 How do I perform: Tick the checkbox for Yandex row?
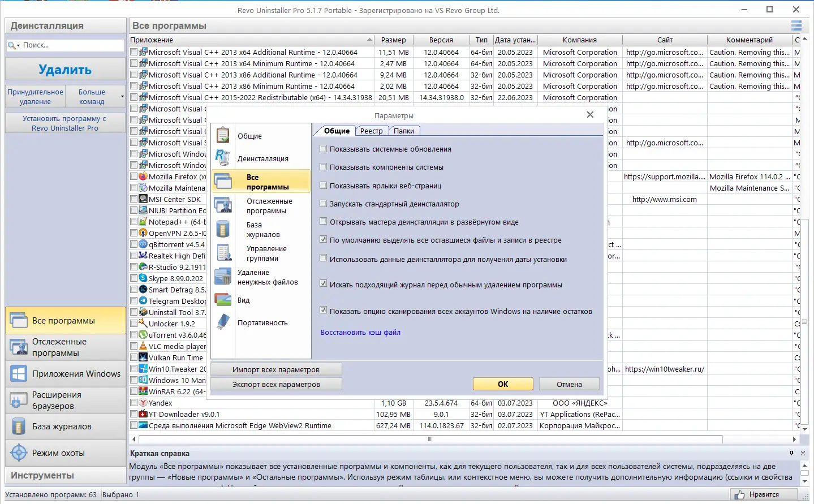(x=134, y=403)
